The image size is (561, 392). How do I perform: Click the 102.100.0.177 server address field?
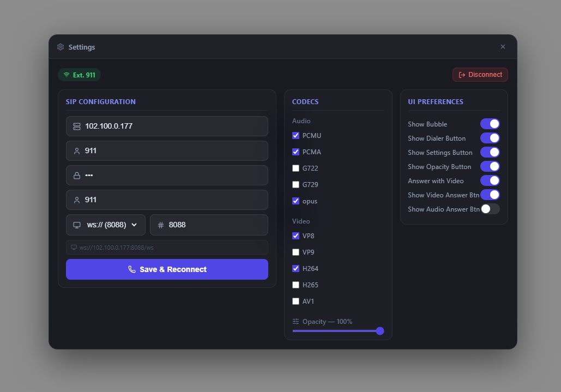167,126
